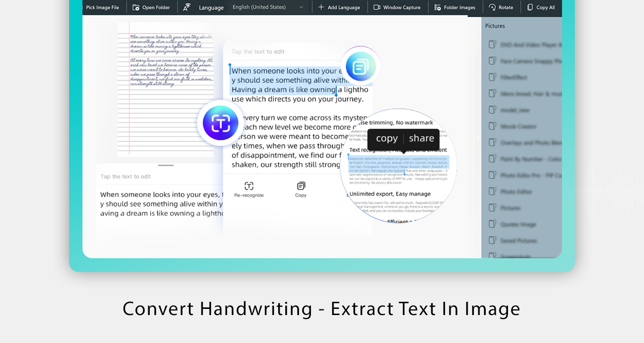The width and height of the screenshot is (644, 343).
Task: Expand the Pictures folder list header
Action: (x=495, y=26)
